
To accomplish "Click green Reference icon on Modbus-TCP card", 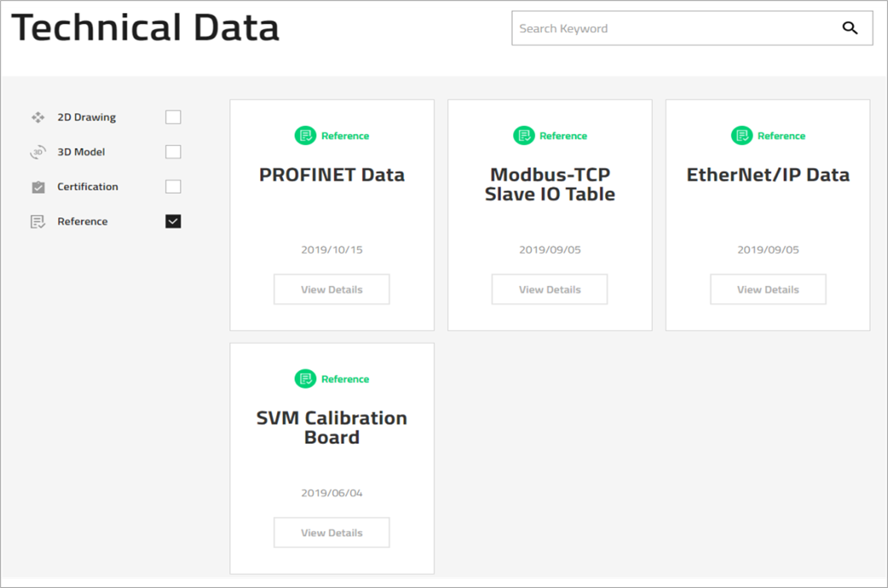I will [524, 136].
